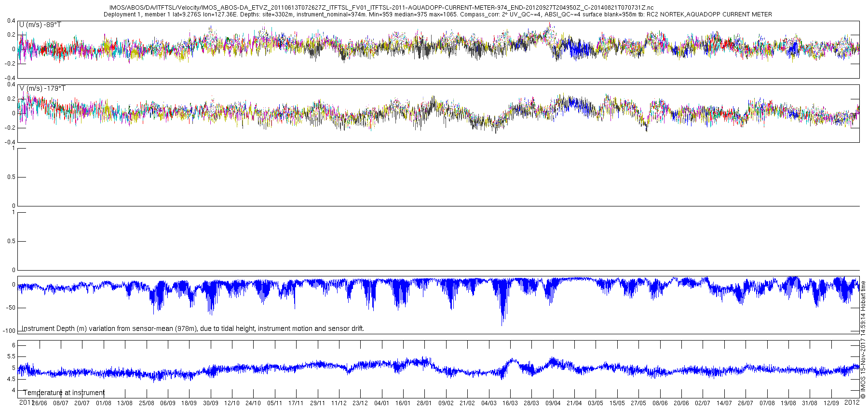Click inside the instrument depth variation plot
The image size is (868, 410).
pyautogui.click(x=439, y=305)
